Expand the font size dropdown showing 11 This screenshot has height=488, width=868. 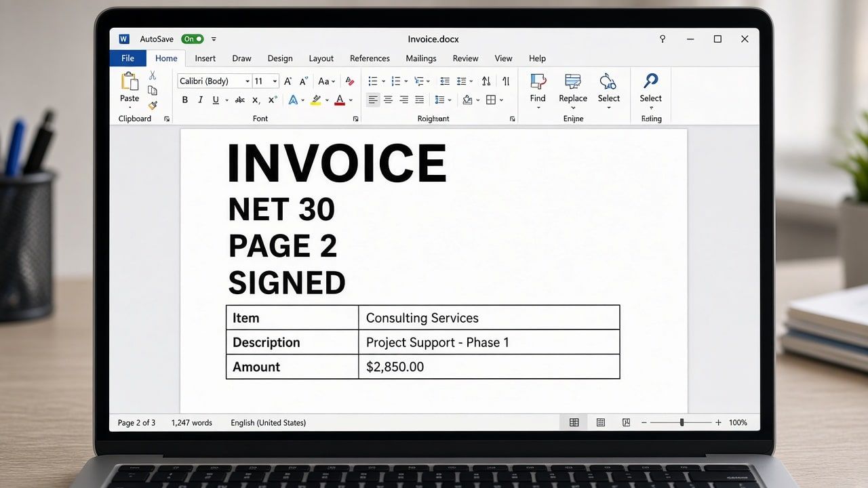coord(265,81)
